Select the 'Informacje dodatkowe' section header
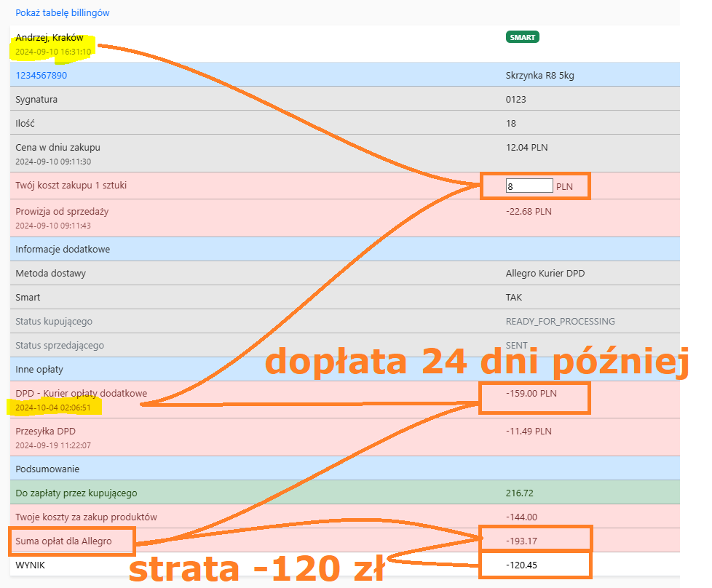The height and width of the screenshot is (588, 712). pyautogui.click(x=63, y=250)
